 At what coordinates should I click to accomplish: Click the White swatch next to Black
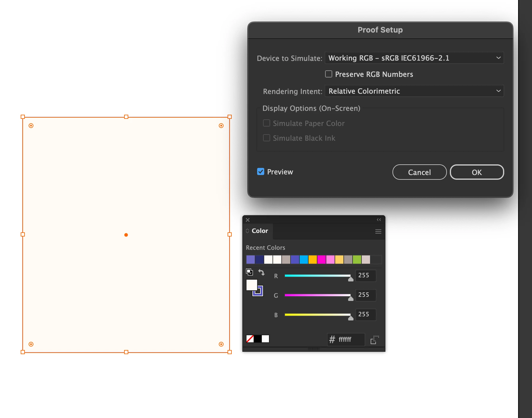(x=265, y=339)
